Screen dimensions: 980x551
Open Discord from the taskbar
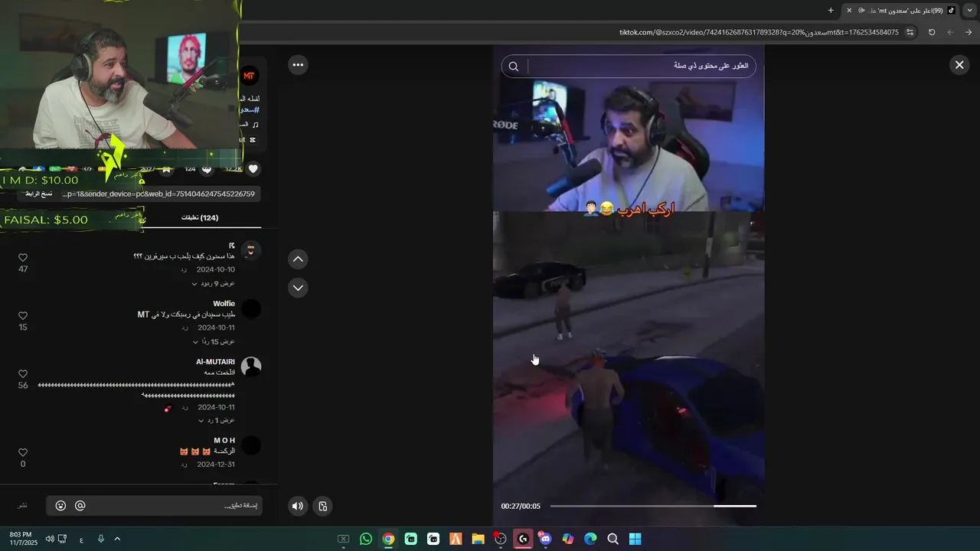[545, 539]
